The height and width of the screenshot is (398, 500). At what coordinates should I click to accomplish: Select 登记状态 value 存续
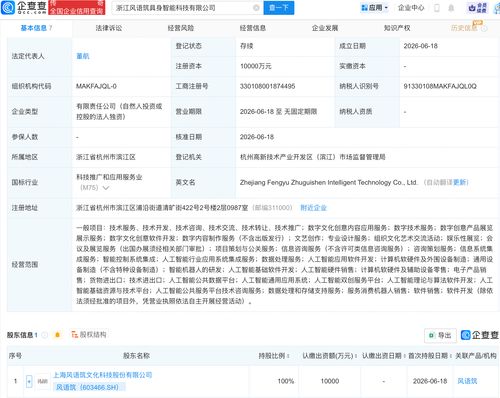[x=247, y=46]
